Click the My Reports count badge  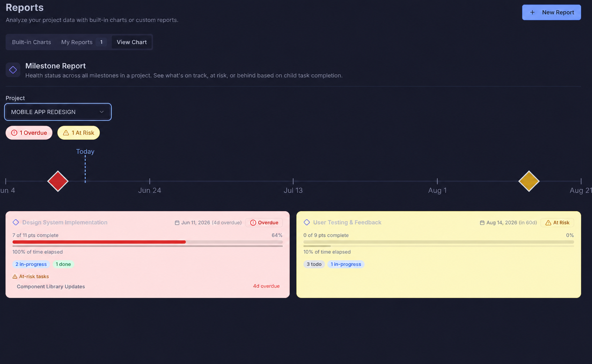101,42
